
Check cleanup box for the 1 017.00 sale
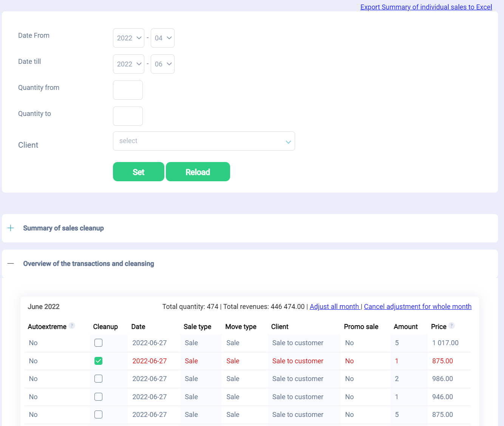(98, 343)
